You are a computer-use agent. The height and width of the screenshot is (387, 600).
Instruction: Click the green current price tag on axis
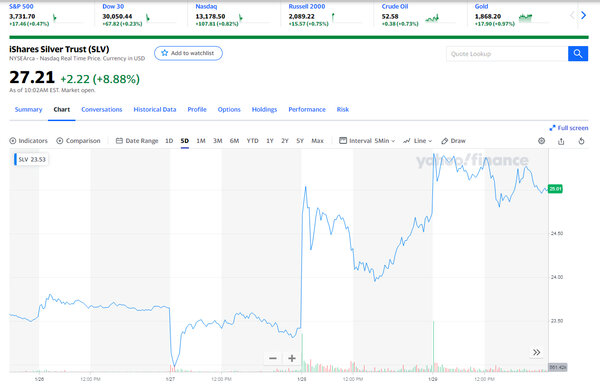555,189
